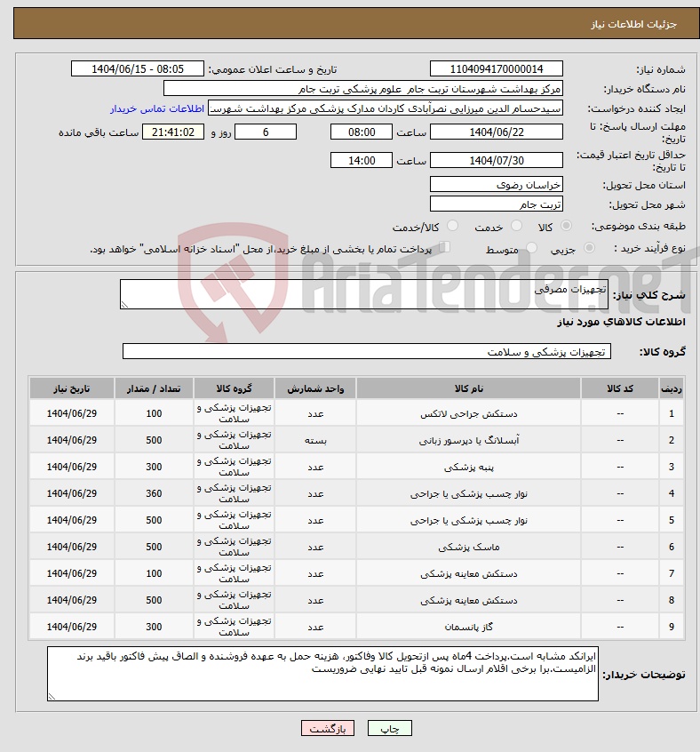Click the شماره نیاز field 1104094170000014
This screenshot has width=700, height=752.
pos(497,69)
